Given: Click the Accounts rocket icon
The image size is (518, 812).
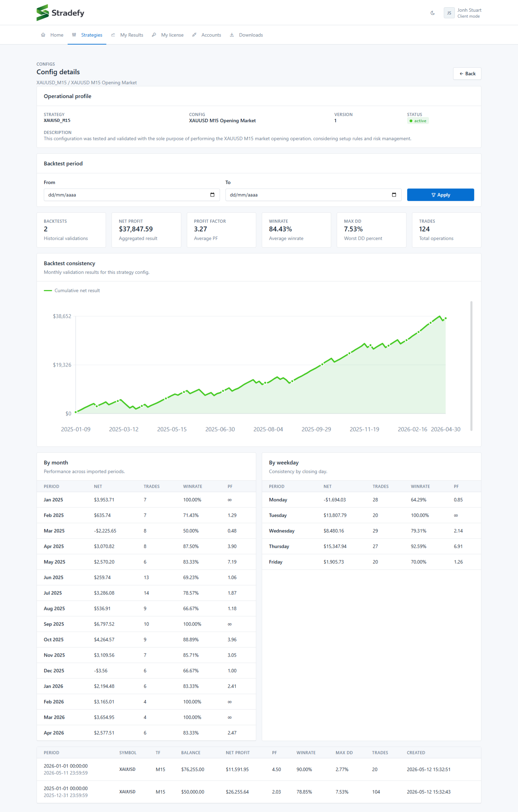Looking at the screenshot, I should (x=194, y=35).
